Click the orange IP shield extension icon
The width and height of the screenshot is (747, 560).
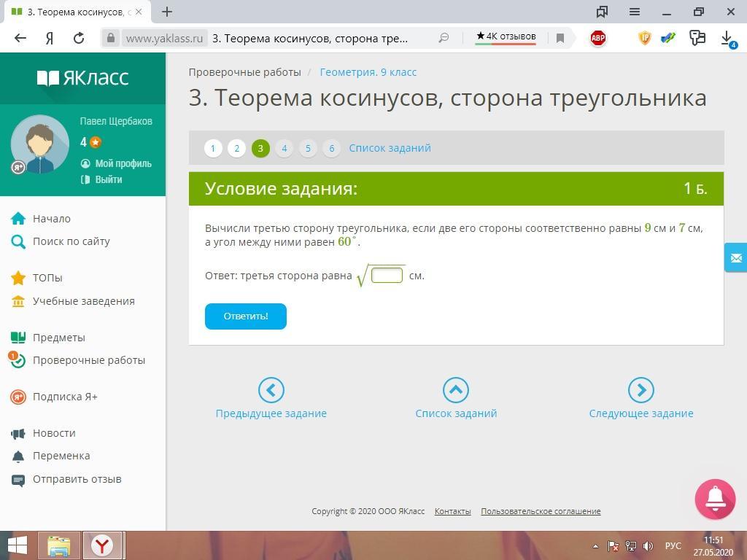click(x=644, y=38)
